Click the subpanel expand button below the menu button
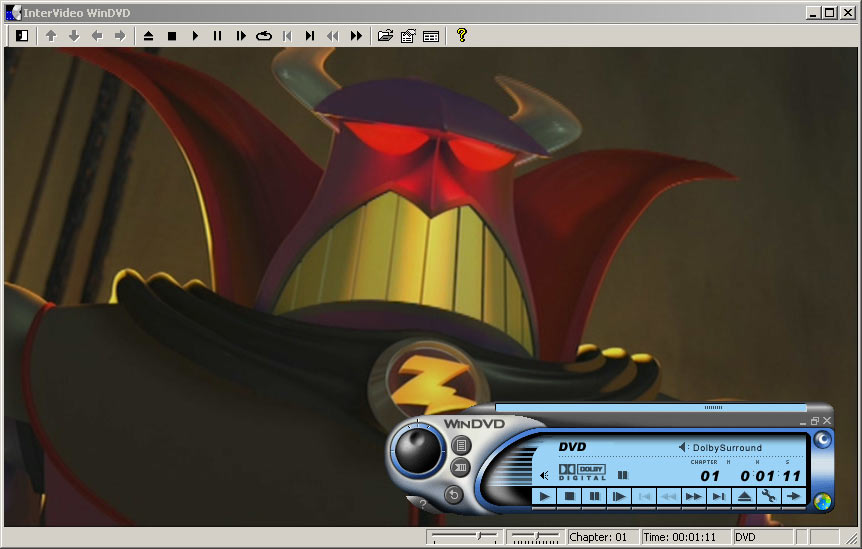This screenshot has width=862, height=549. coord(461,468)
